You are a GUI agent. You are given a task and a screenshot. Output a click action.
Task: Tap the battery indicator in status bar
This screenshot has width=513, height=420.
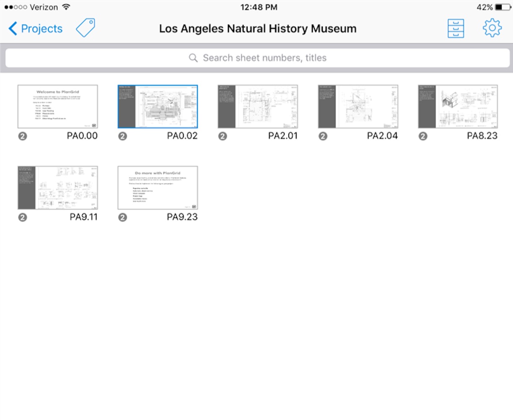pos(503,7)
